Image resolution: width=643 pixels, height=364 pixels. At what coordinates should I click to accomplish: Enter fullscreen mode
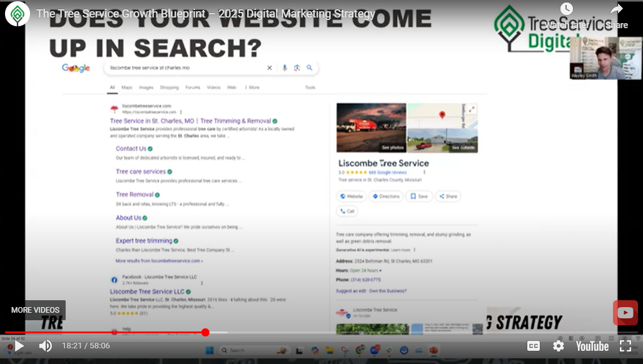tap(625, 346)
